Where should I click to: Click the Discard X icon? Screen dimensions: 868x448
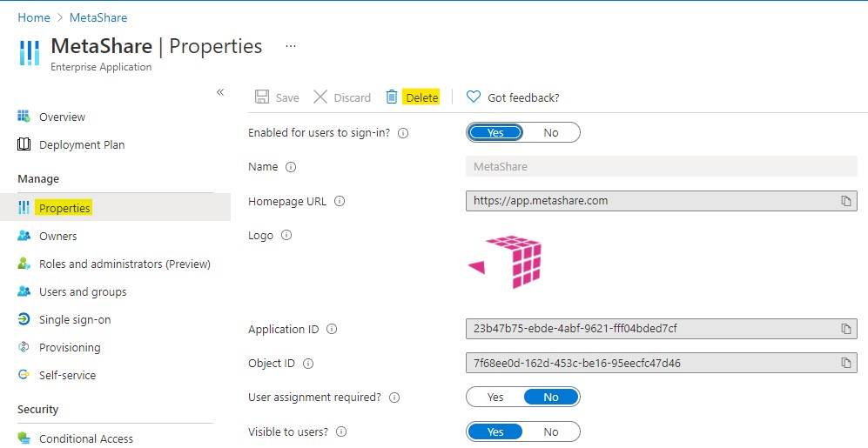click(320, 97)
